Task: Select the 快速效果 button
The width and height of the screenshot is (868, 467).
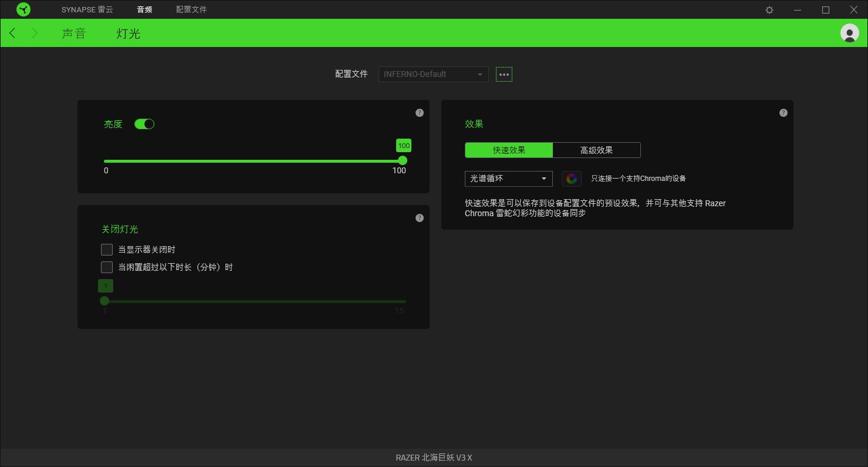Action: (x=508, y=150)
